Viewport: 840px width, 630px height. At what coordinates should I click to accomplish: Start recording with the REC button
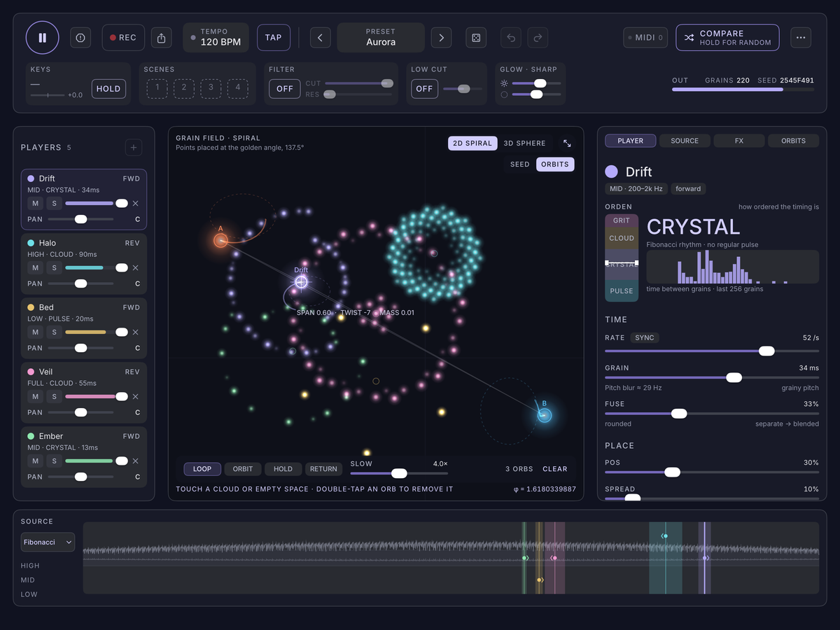(x=123, y=38)
